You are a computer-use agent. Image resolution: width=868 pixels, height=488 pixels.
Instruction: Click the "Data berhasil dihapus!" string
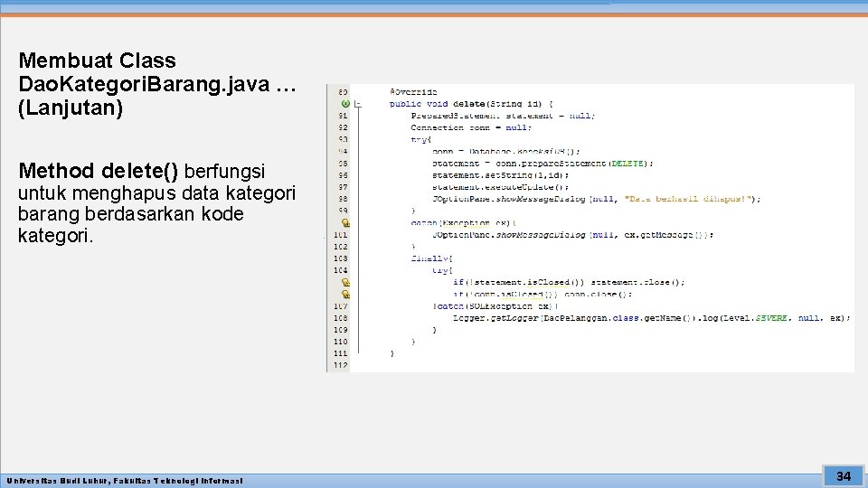point(687,199)
